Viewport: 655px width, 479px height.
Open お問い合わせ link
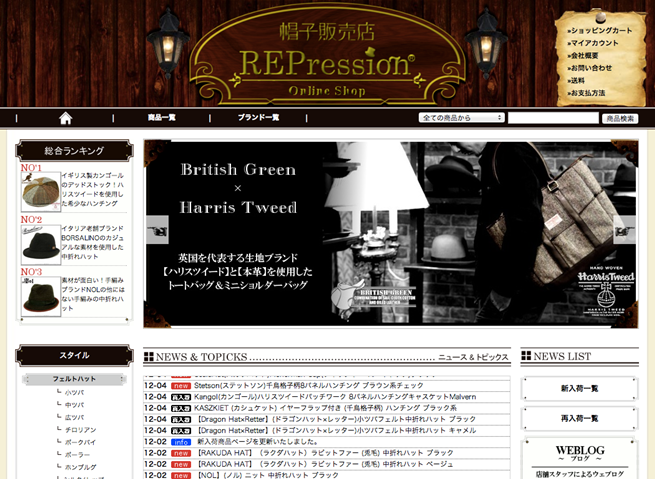[x=589, y=68]
